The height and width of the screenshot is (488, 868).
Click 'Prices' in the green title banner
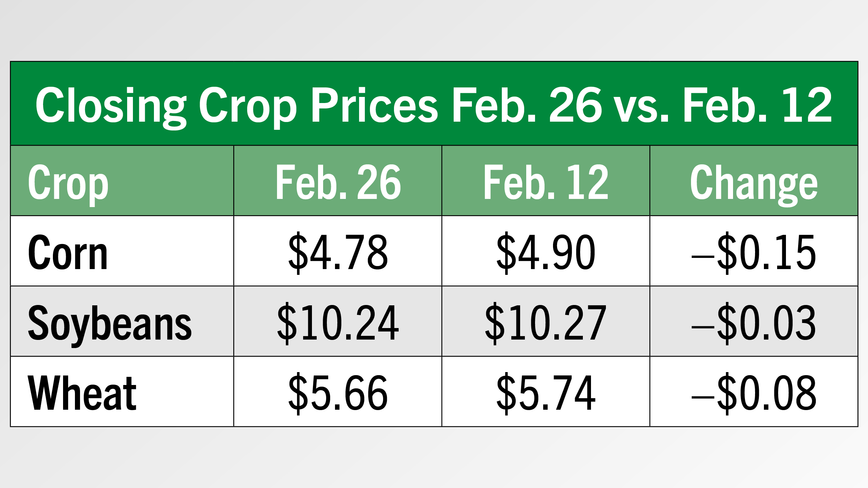[375, 105]
